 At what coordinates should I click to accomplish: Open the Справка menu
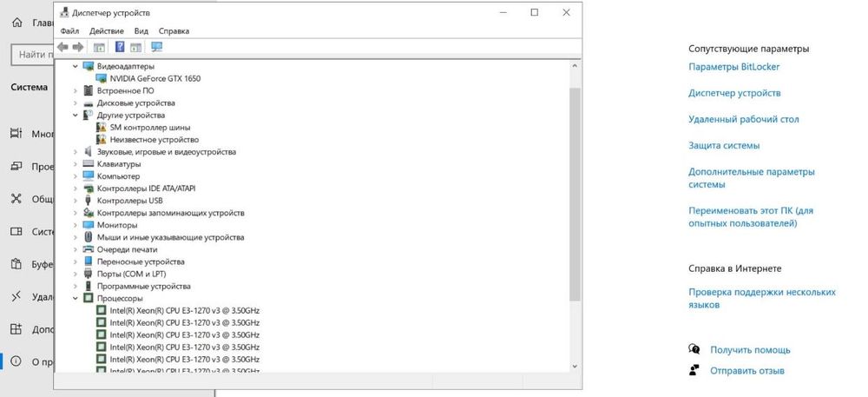tap(174, 31)
